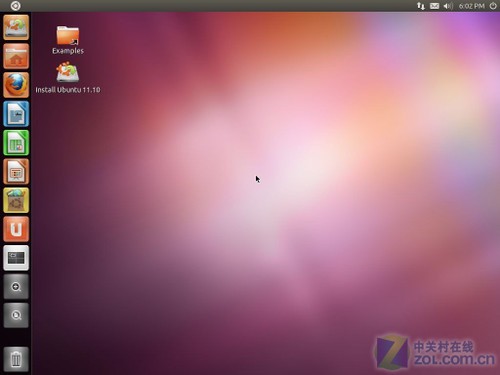Click the Examples label text
The height and width of the screenshot is (375, 500).
pos(68,51)
